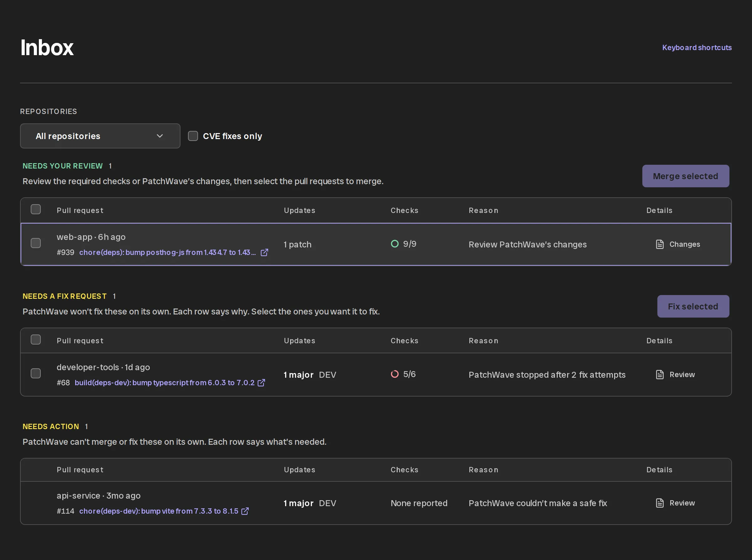The height and width of the screenshot is (560, 752).
Task: Open the All repositories dropdown
Action: click(100, 136)
